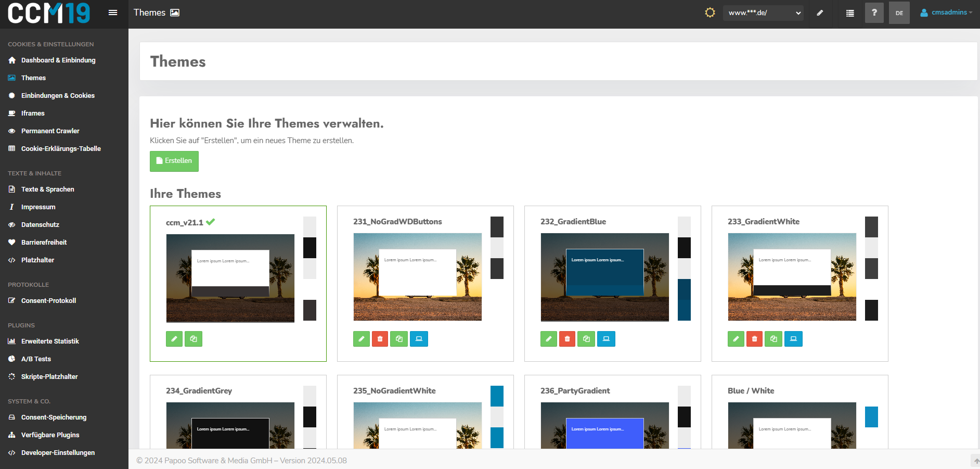The height and width of the screenshot is (469, 980).
Task: Click the 234_GradientGrey theme title
Action: coord(199,391)
